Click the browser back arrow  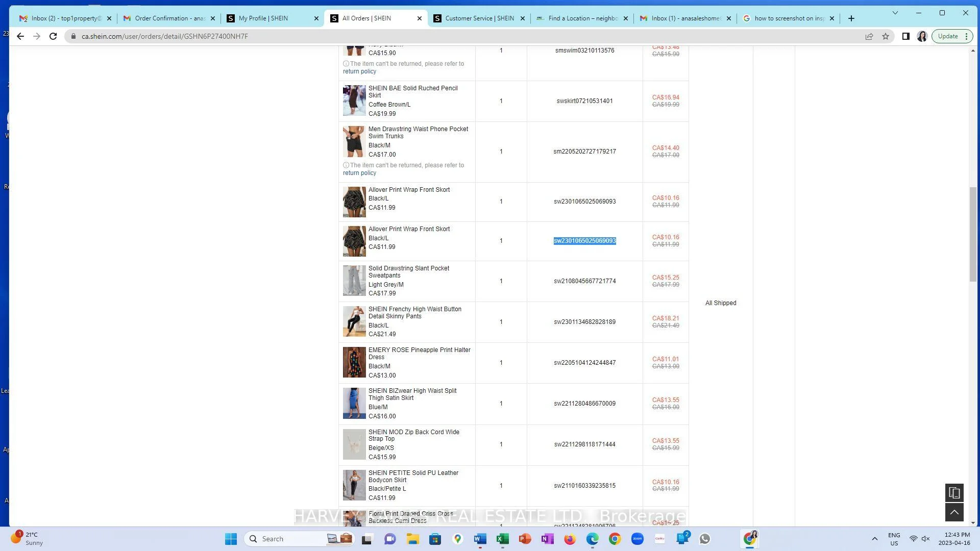point(20,36)
